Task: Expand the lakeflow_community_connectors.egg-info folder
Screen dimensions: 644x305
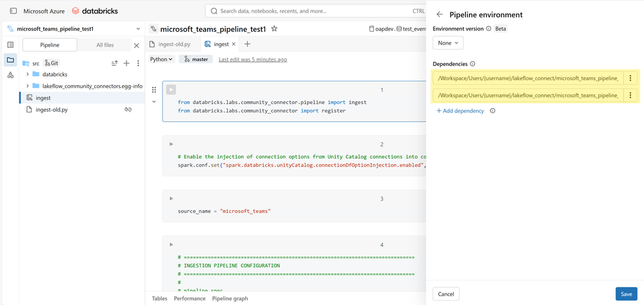Action: 28,86
